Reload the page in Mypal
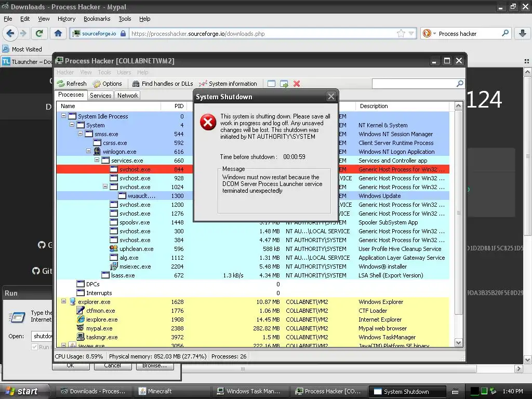Screen dimensions: 532x399 point(39,33)
